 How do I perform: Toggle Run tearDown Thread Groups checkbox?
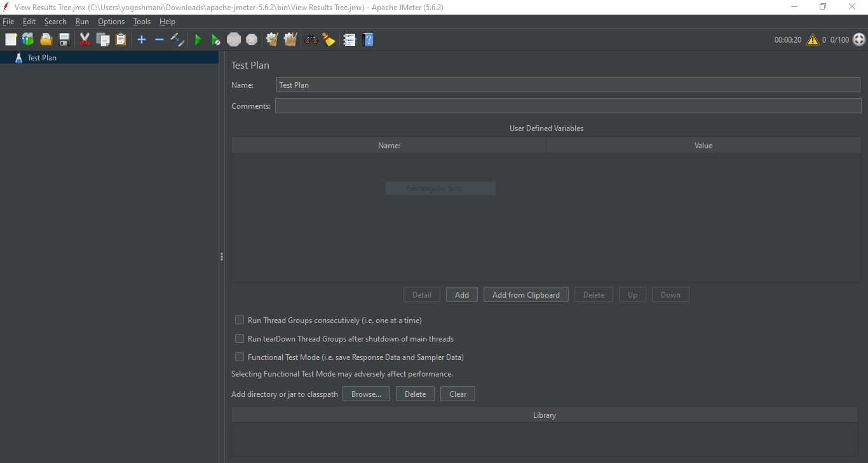point(240,339)
